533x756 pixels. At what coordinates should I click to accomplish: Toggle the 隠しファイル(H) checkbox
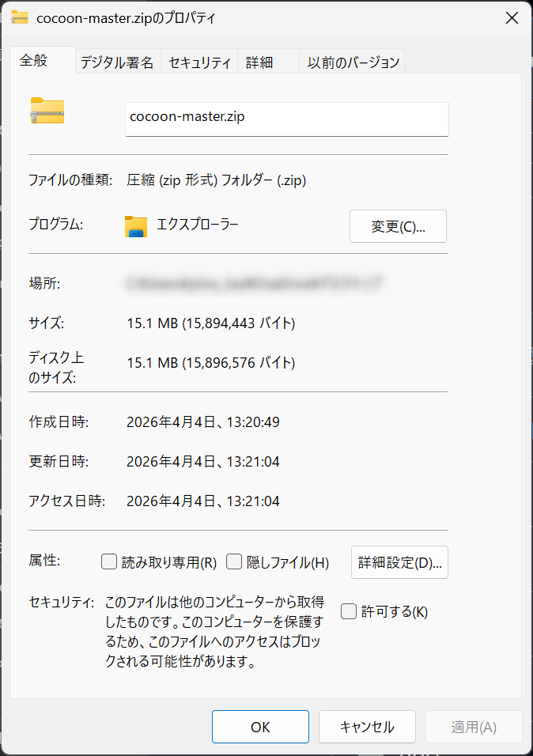tap(234, 562)
